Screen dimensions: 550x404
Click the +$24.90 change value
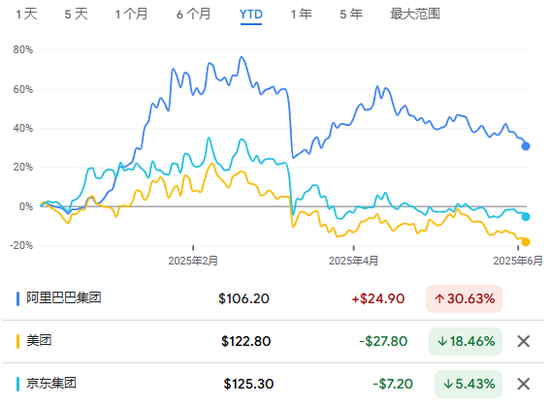(x=378, y=299)
